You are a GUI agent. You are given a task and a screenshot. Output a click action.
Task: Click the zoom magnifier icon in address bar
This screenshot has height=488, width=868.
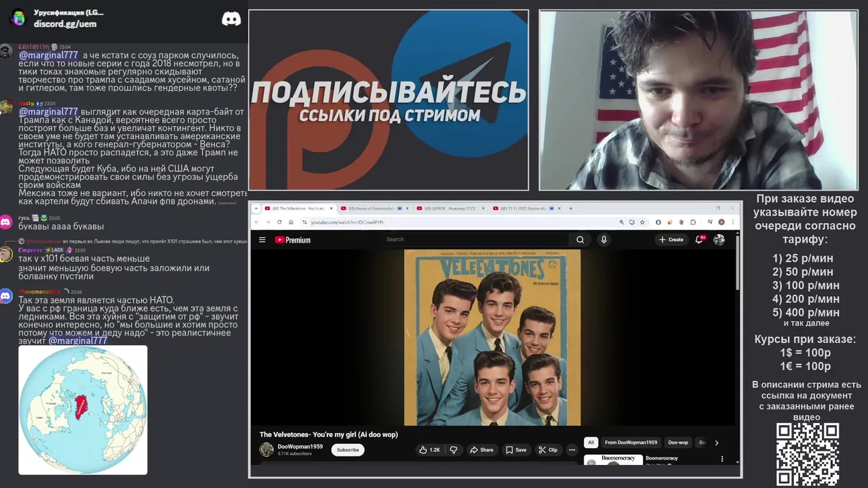[x=621, y=222]
